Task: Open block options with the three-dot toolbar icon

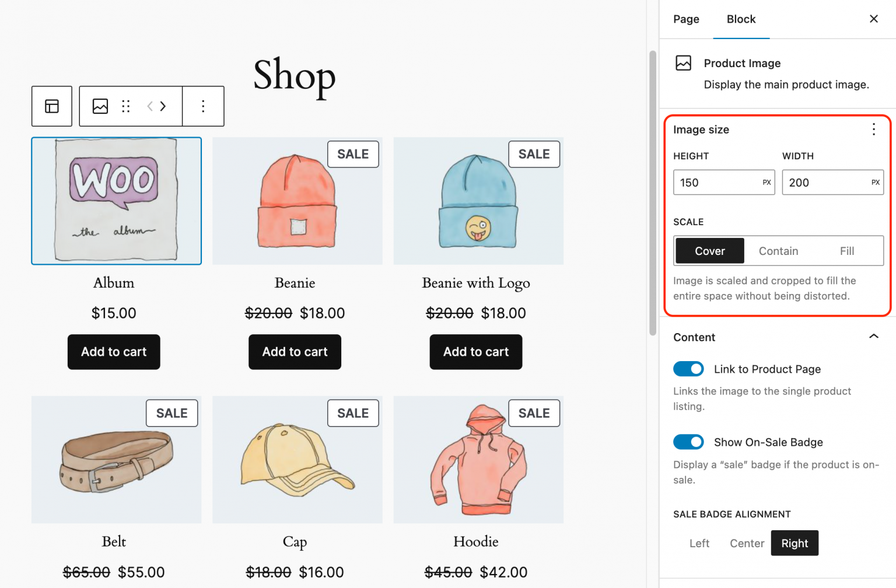Action: pyautogui.click(x=203, y=106)
